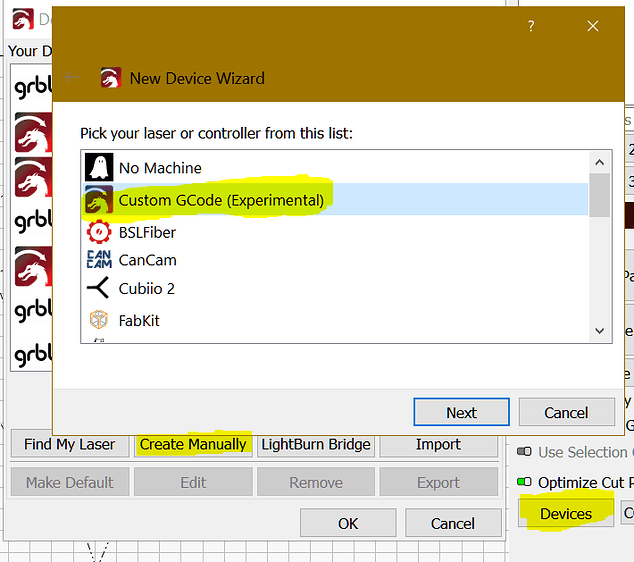
Task: Click Find My Laser button
Action: pyautogui.click(x=70, y=444)
